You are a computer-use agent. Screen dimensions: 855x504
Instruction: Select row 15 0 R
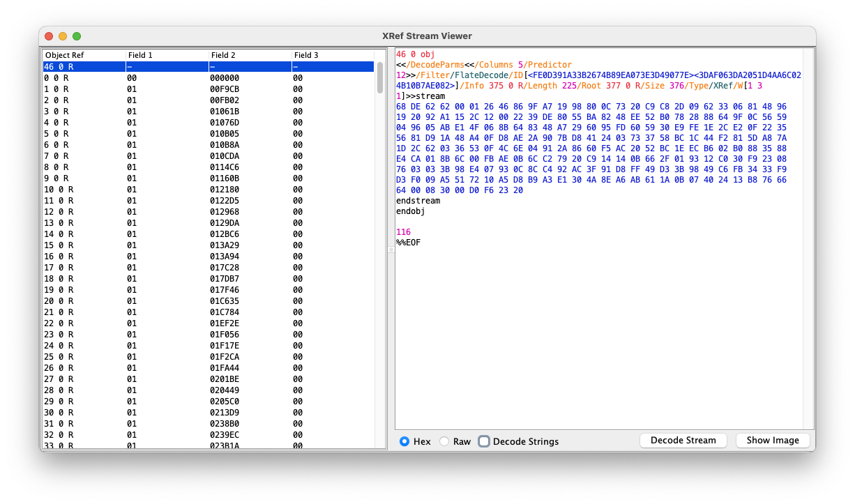[x=209, y=245]
